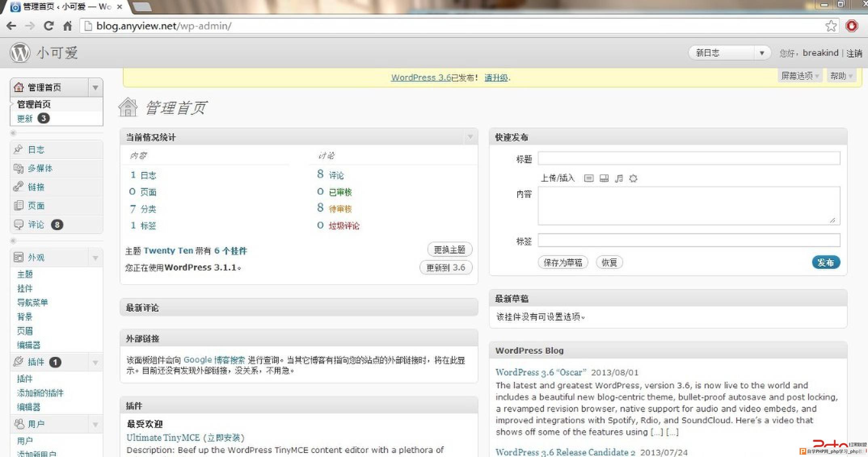Screen dimensions: 868x457
Task: Click into the 内容 text area
Action: [689, 205]
